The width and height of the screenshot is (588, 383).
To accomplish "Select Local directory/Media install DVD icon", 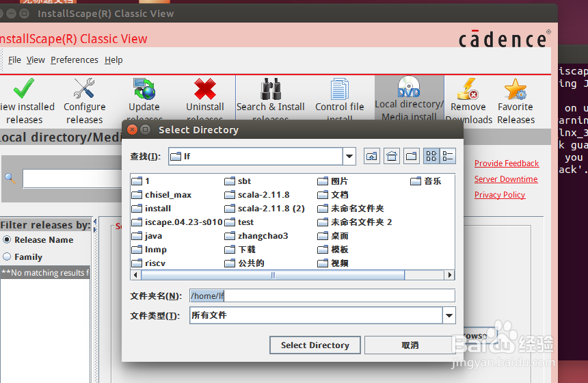I will pos(409,87).
